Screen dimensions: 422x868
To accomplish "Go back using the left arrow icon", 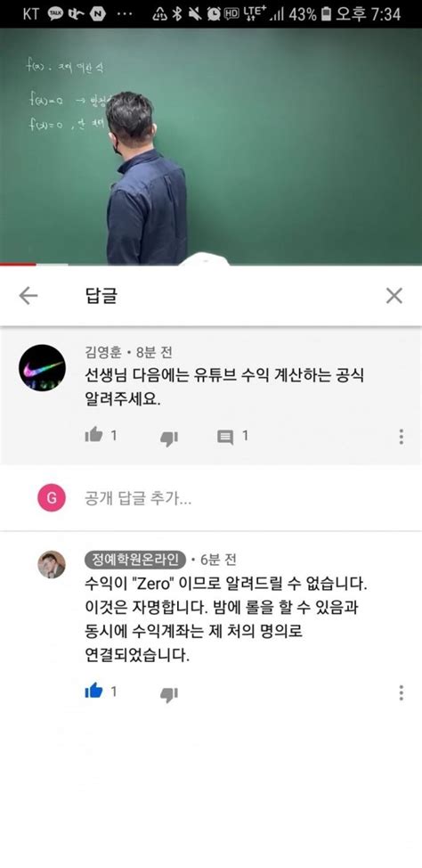I will click(28, 296).
